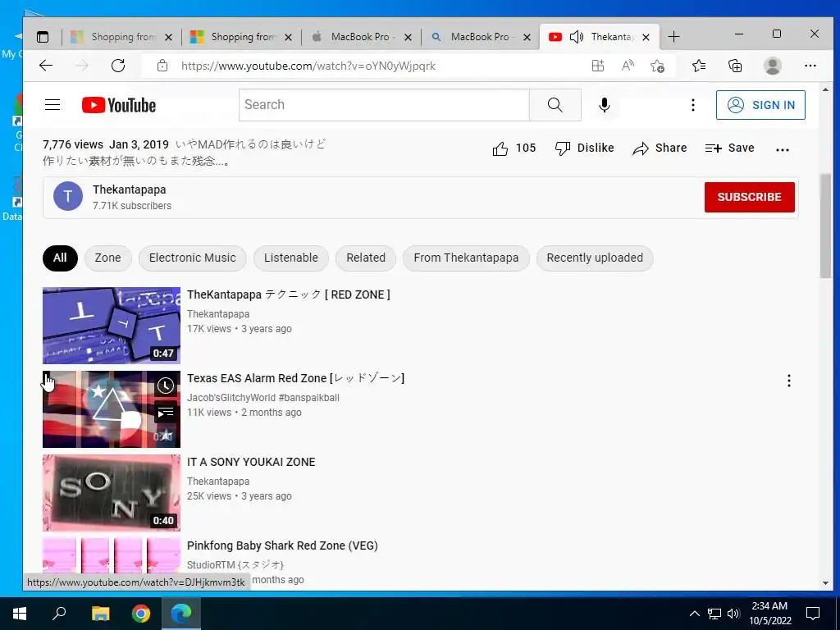
Task: Save video to a playlist
Action: click(729, 148)
